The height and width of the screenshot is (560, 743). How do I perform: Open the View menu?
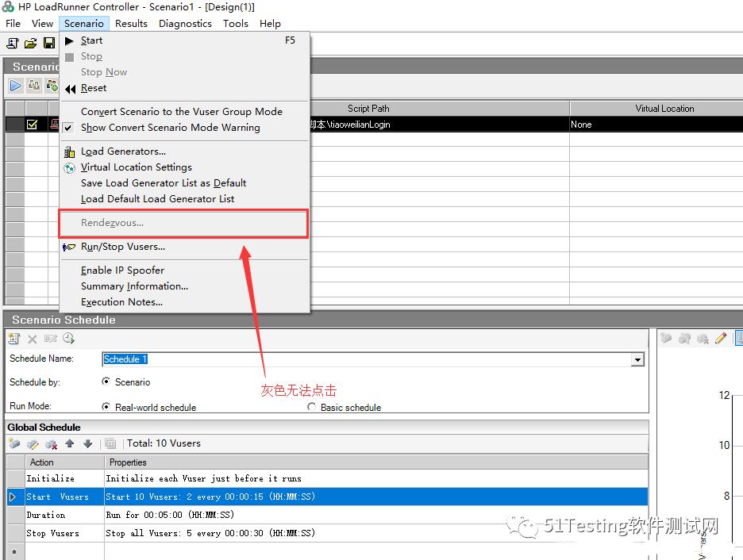pos(42,23)
